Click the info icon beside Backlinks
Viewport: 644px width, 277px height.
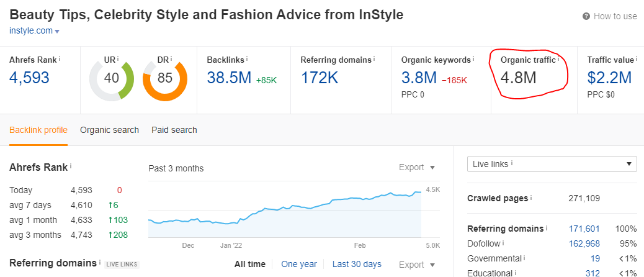pos(247,59)
